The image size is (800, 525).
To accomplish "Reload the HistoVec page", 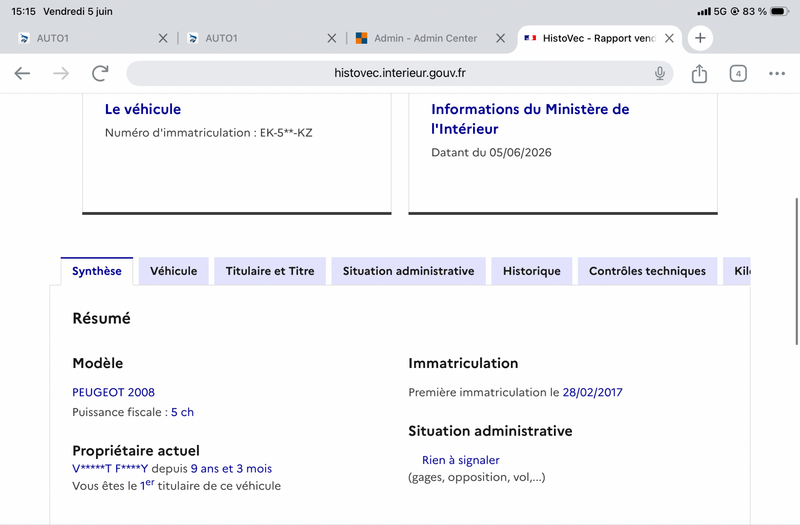I will [100, 73].
